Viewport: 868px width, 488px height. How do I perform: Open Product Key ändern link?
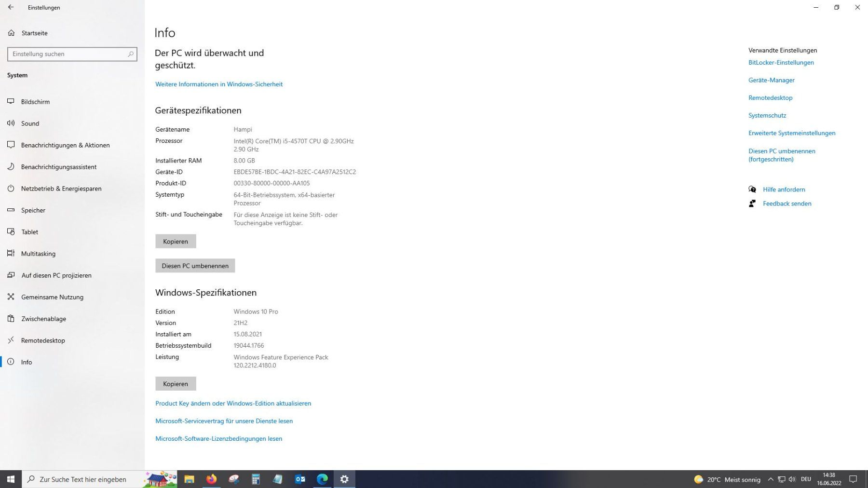pyautogui.click(x=233, y=404)
